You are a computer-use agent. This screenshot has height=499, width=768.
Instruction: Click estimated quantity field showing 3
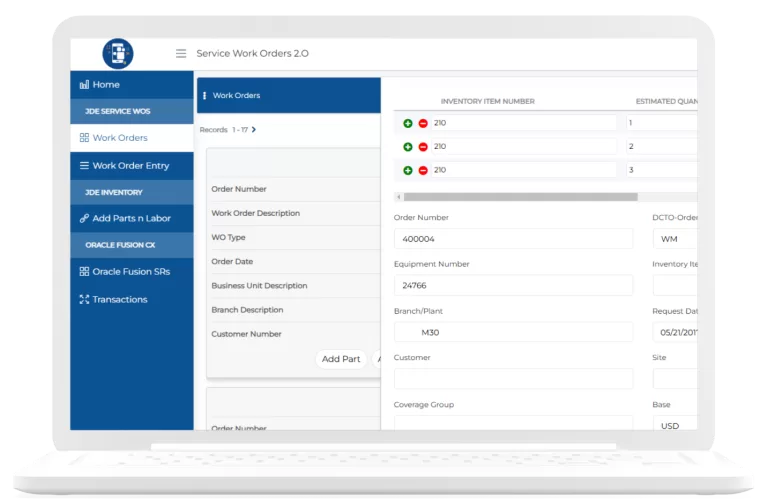(x=662, y=170)
